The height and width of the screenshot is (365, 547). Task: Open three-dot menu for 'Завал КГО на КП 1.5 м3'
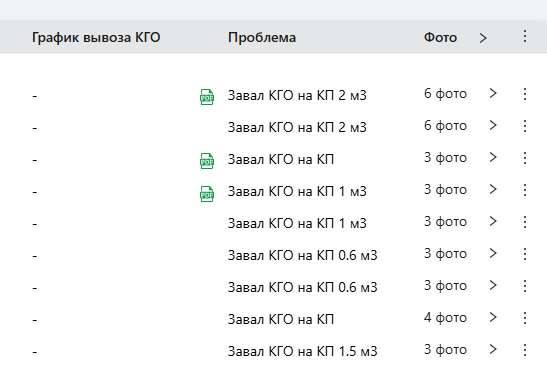coord(525,350)
